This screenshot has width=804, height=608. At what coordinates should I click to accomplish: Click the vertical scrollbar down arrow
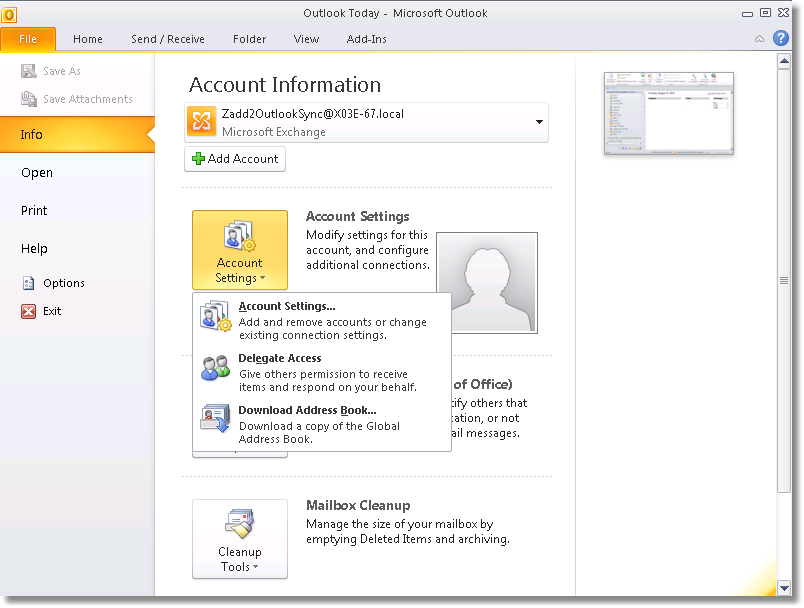pos(784,588)
